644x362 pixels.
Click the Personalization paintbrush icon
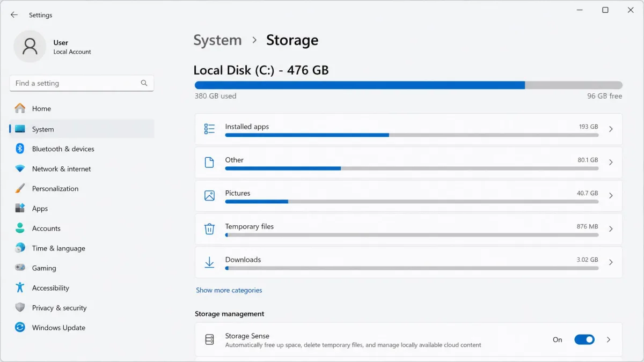tap(20, 189)
